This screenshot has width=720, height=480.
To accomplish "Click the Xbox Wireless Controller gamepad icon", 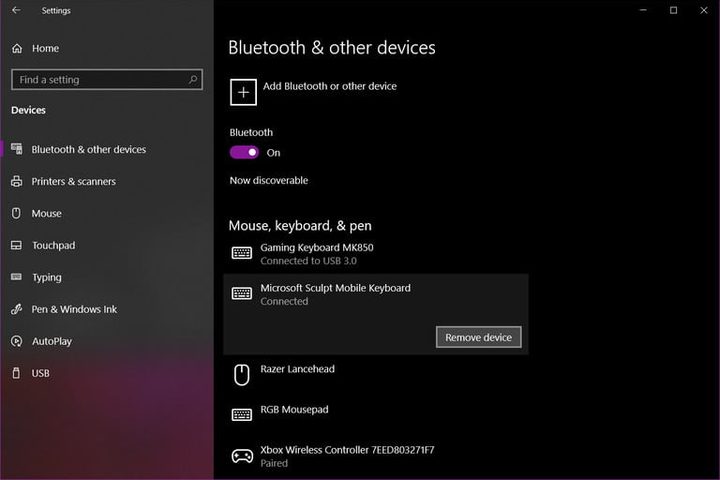I will click(242, 456).
